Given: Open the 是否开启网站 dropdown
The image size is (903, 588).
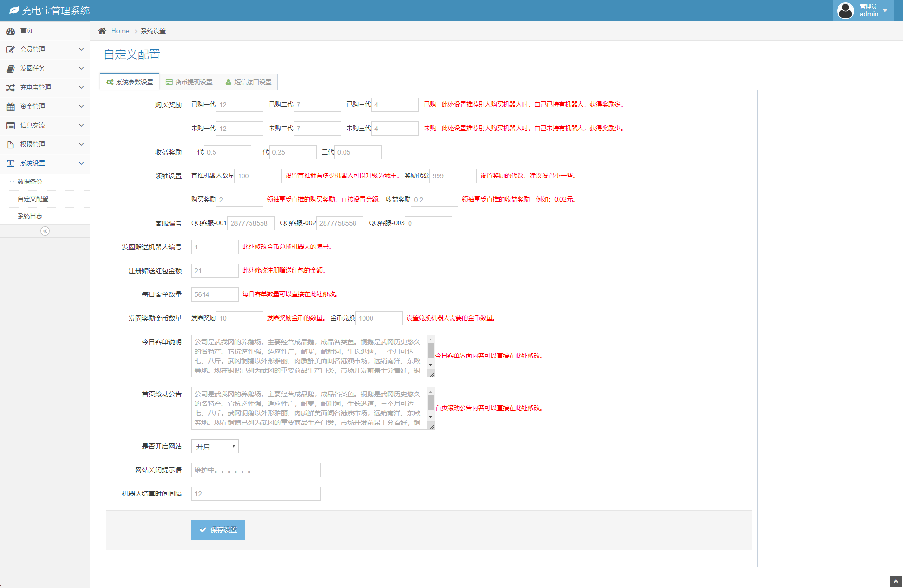Looking at the screenshot, I should click(x=215, y=446).
